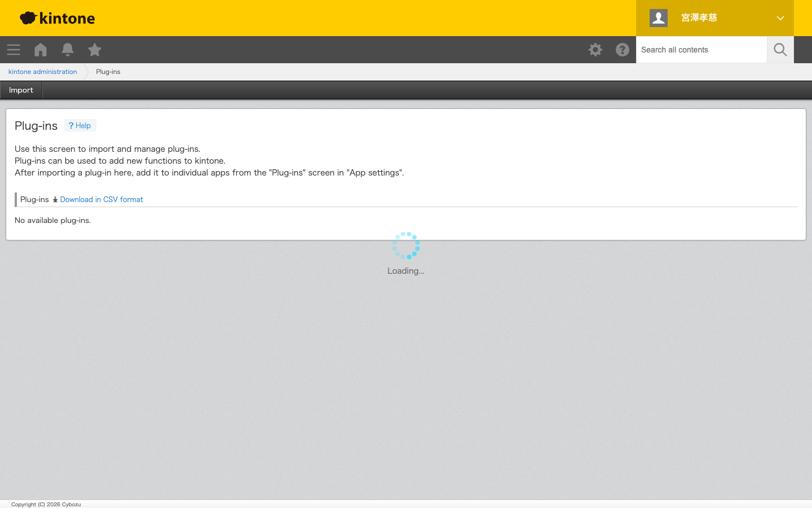Follow the kintone administration breadcrumb link

[43, 72]
